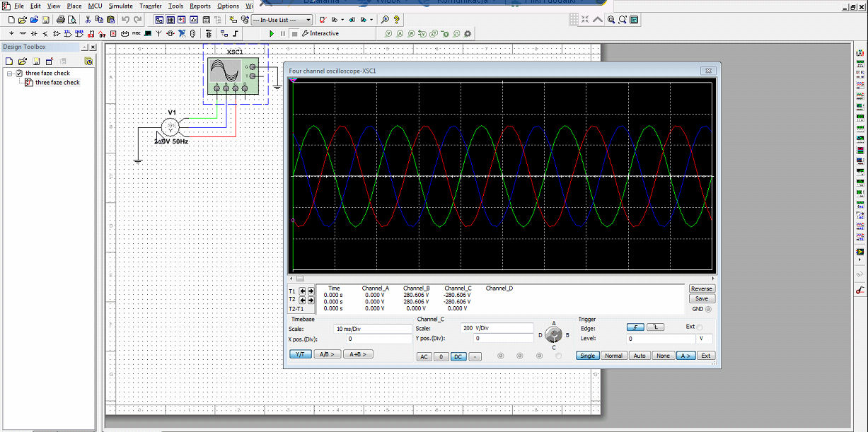Screen dimensions: 868x432
Task: Select Y/T display mode
Action: pyautogui.click(x=300, y=354)
